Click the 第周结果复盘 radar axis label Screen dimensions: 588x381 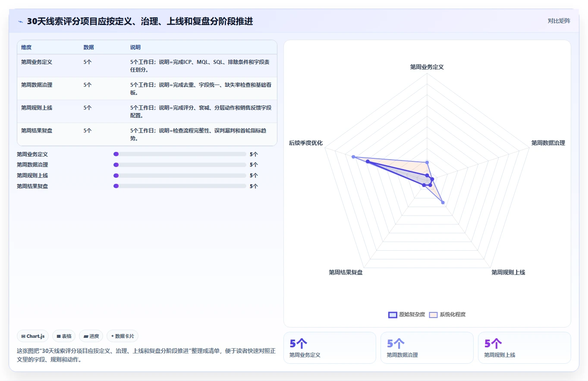click(346, 272)
